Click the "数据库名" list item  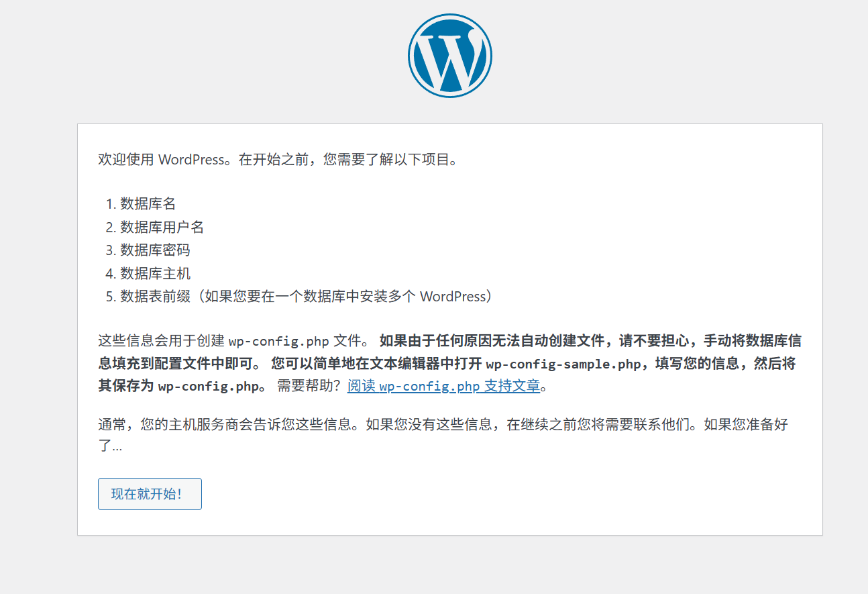click(148, 204)
